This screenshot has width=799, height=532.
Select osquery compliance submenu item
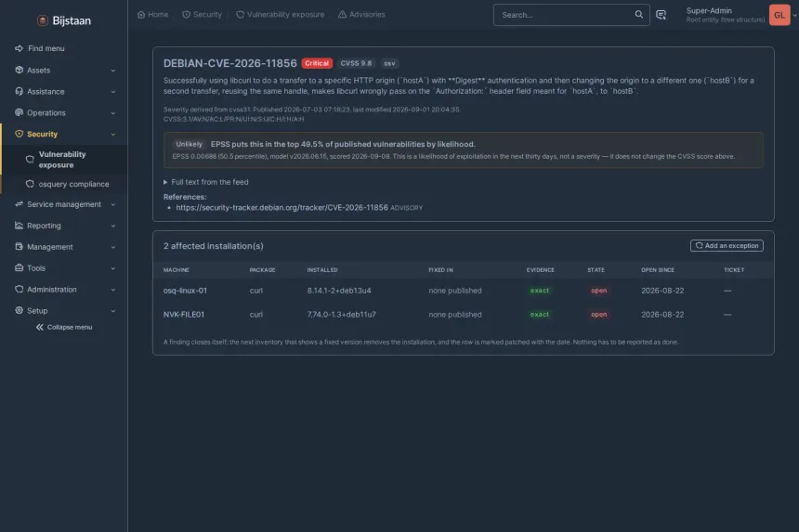[64, 184]
